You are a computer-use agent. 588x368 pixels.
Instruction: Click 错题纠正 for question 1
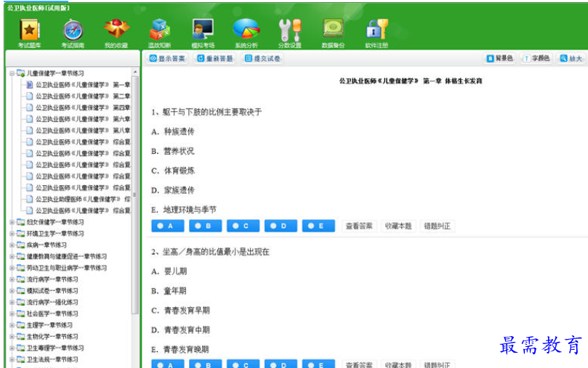[438, 226]
